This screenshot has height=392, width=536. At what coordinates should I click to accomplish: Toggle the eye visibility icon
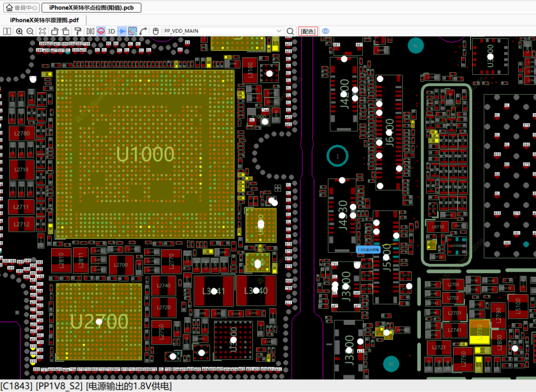tap(326, 31)
